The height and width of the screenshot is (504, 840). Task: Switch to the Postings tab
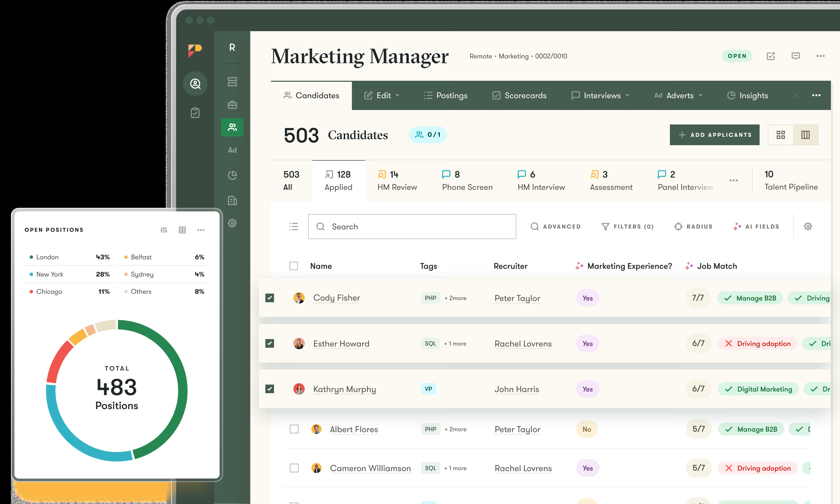[x=445, y=95]
